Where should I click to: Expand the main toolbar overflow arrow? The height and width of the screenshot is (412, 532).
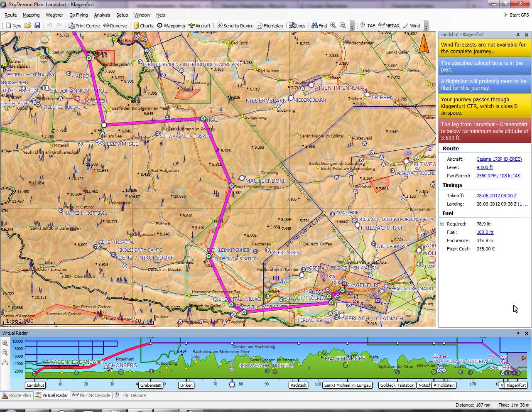[352, 26]
